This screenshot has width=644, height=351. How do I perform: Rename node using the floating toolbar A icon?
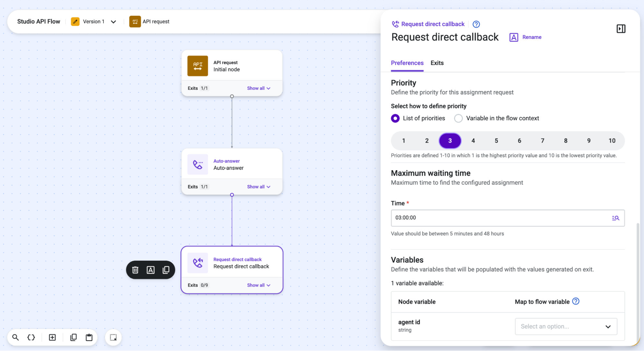point(150,270)
